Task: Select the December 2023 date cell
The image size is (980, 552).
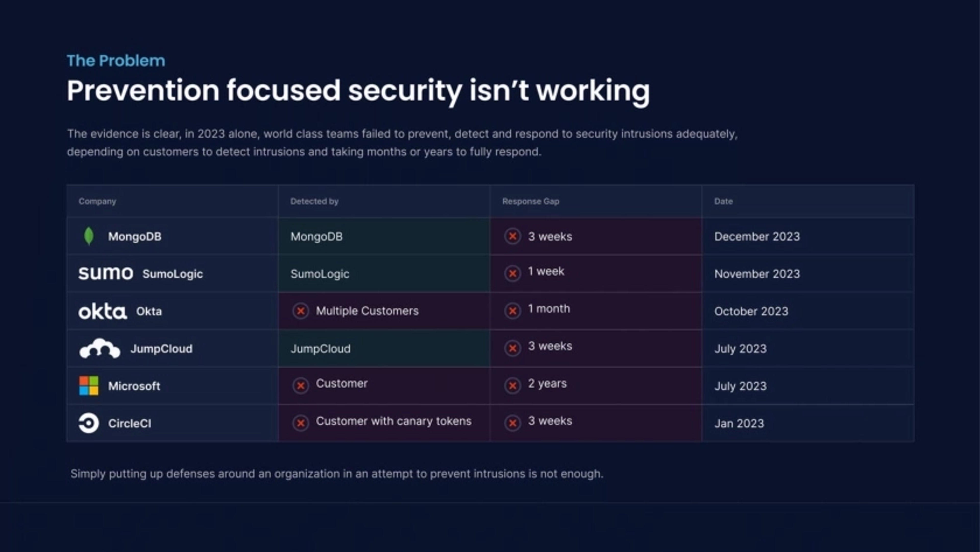Action: click(757, 236)
